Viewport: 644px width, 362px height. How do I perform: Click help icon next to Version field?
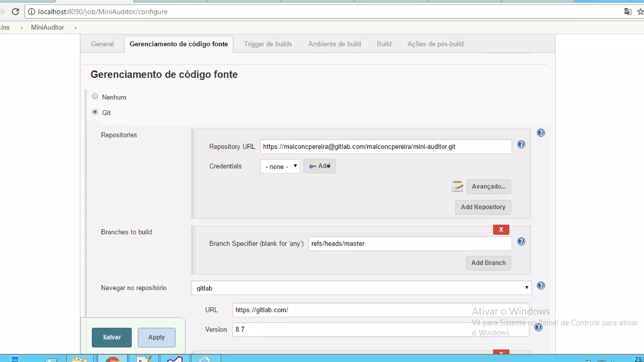538,328
